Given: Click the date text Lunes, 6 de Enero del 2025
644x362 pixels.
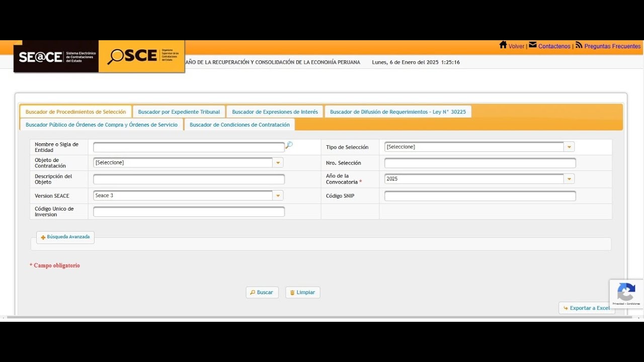Looking at the screenshot, I should tap(405, 62).
